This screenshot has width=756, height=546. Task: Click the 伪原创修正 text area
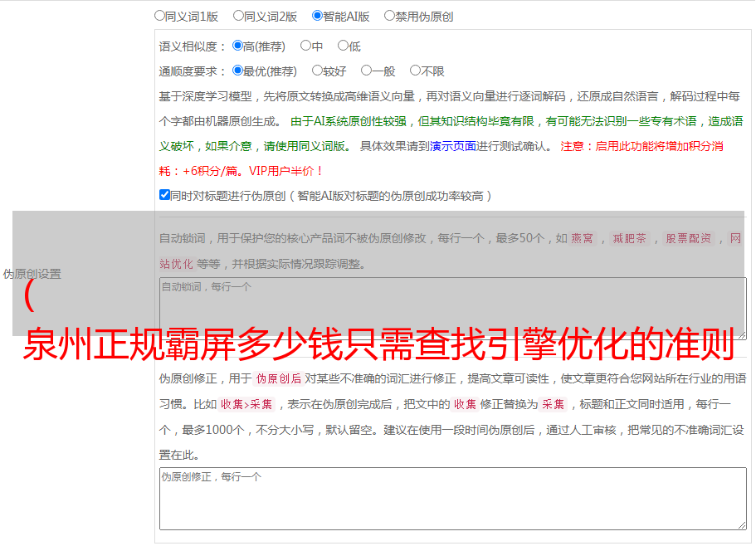click(x=453, y=499)
